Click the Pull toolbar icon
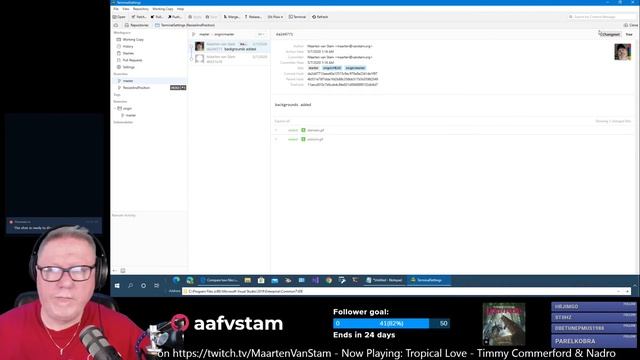640x360 pixels. coord(157,17)
